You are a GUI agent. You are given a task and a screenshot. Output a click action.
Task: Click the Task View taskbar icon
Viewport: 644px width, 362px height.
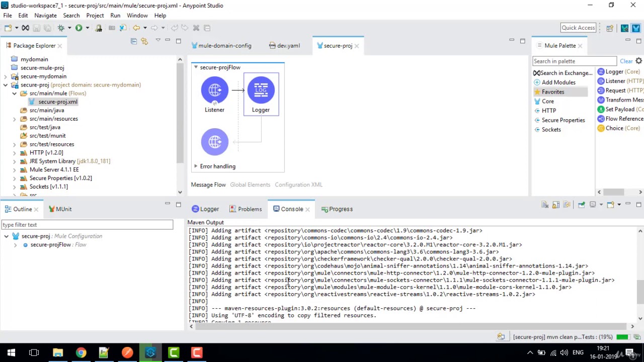click(34, 352)
